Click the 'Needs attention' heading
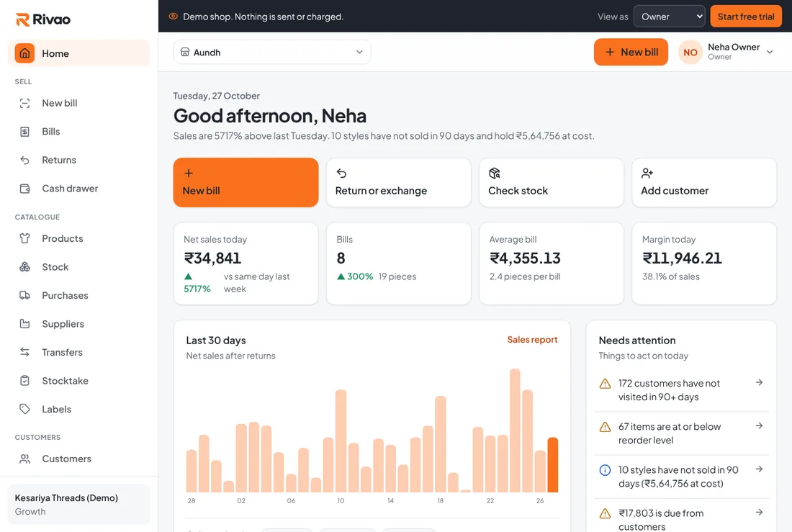Viewport: 792px width, 532px height. [637, 341]
